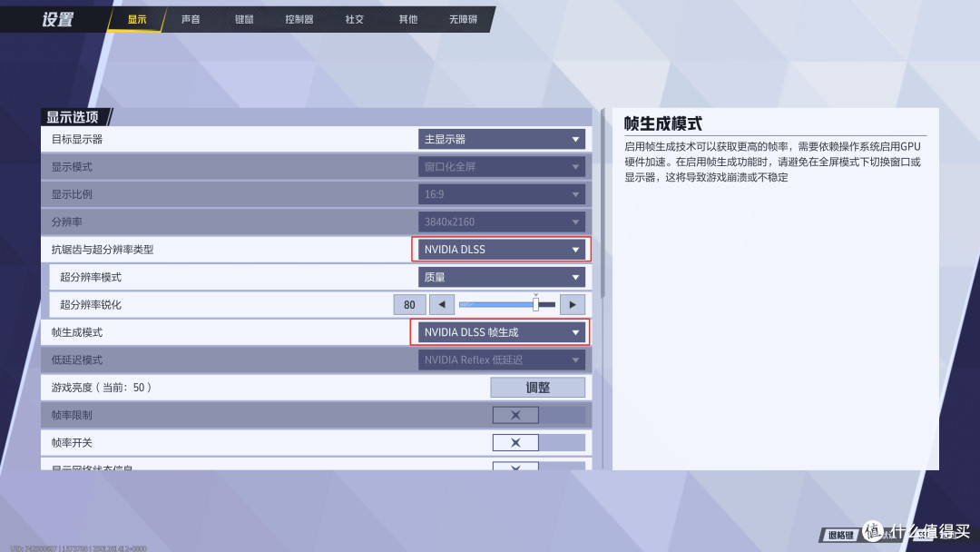Open the 抗锯齿与超分辨率类型 dropdown showing NVIDIA DLSS

(x=501, y=250)
